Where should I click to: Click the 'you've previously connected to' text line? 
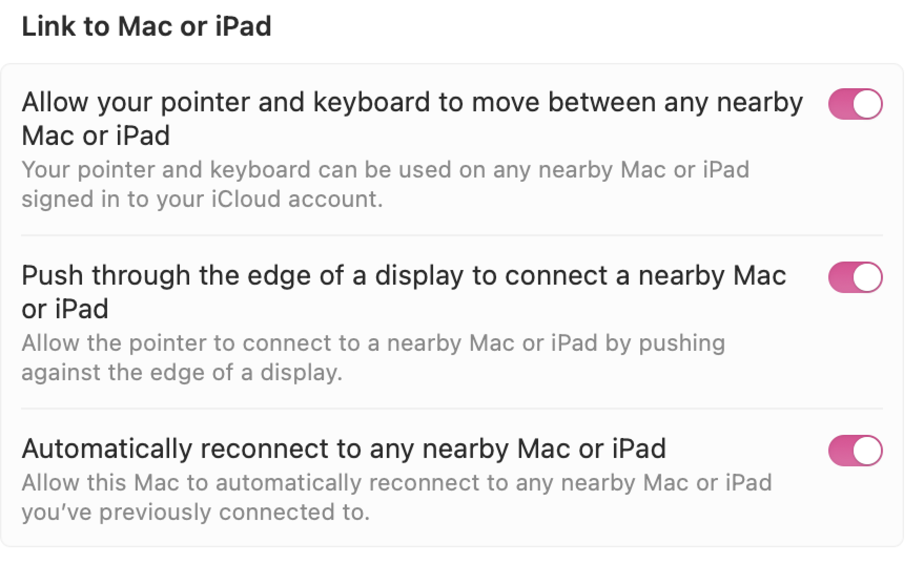(x=196, y=512)
